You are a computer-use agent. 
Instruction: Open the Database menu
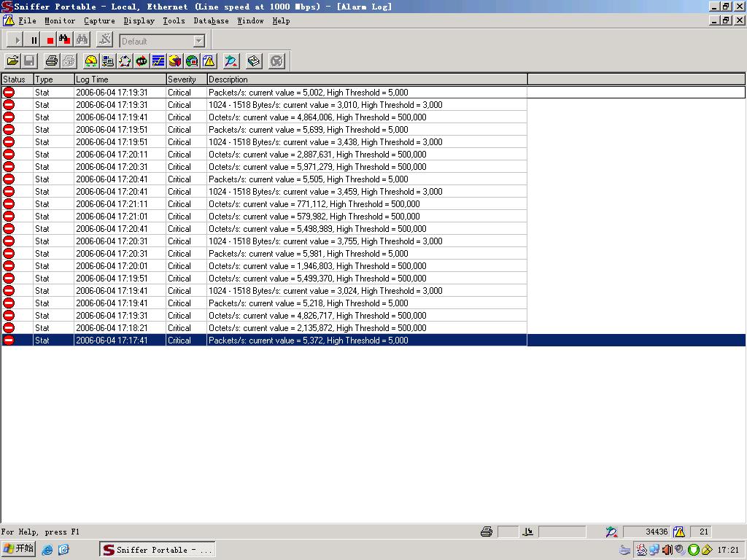point(211,20)
